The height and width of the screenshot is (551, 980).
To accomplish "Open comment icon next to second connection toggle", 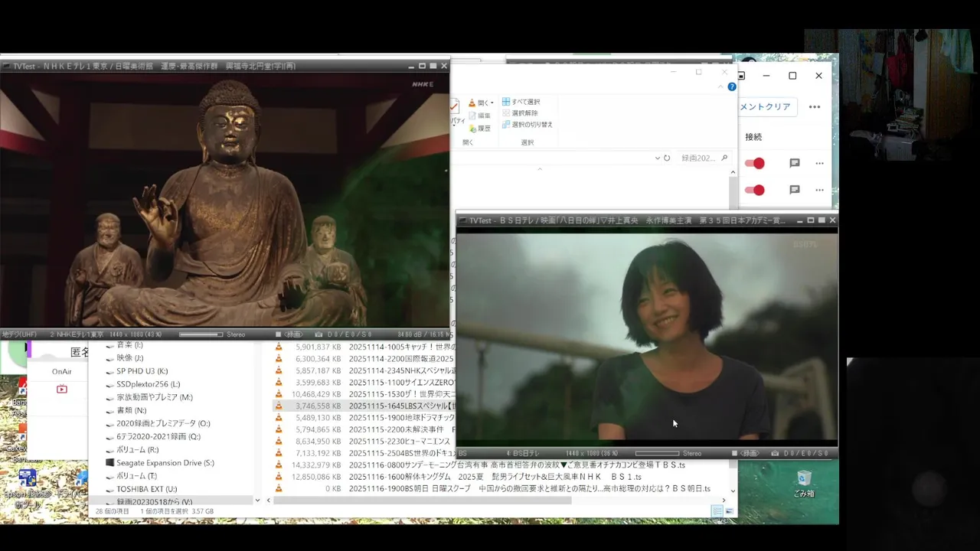I will (x=795, y=190).
